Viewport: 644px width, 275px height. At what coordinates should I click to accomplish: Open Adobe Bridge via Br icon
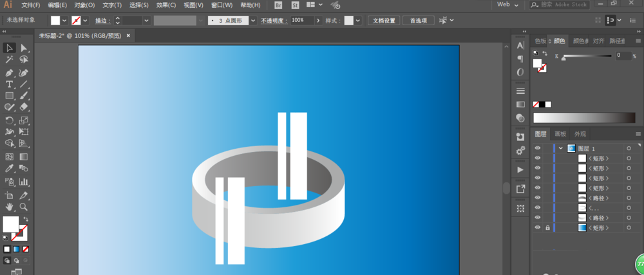tap(278, 5)
